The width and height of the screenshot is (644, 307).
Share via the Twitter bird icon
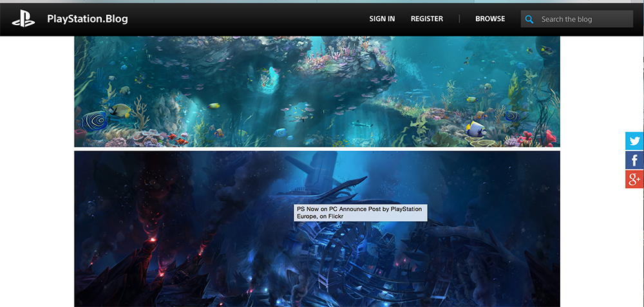[634, 141]
